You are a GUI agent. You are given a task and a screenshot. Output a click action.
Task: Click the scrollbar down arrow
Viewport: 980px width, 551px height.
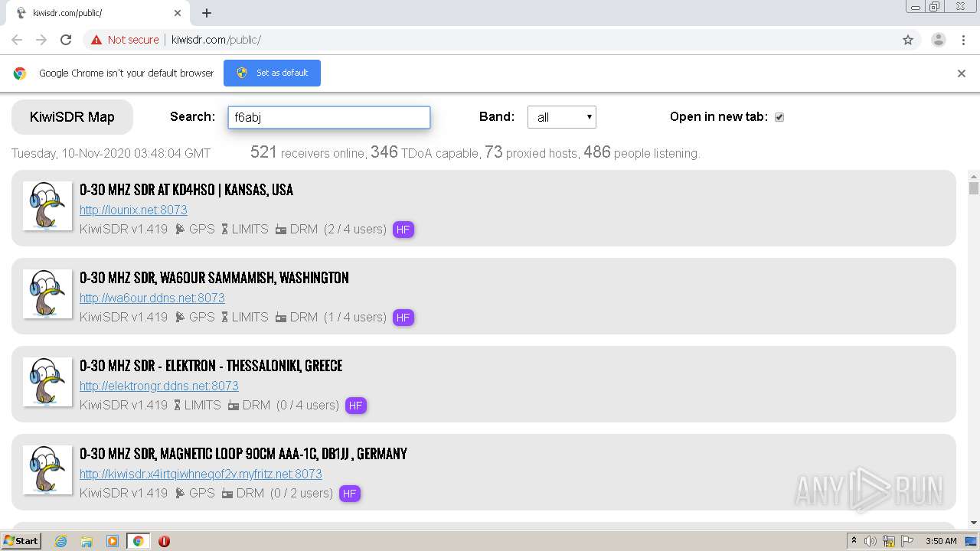pos(974,523)
